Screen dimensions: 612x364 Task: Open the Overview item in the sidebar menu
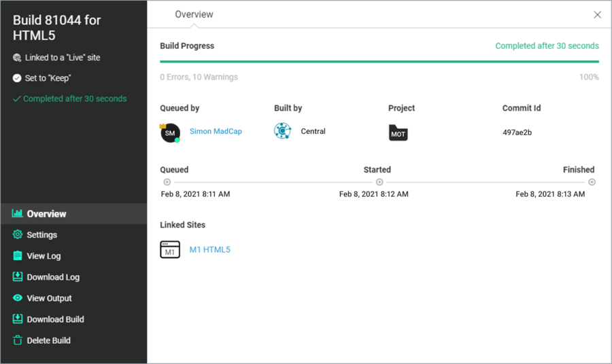[73, 213]
